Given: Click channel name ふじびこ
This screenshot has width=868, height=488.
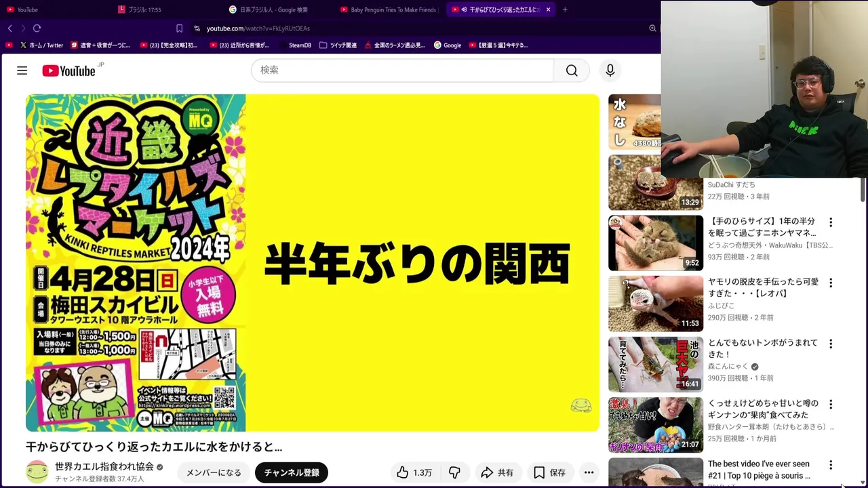Looking at the screenshot, I should pyautogui.click(x=721, y=306).
